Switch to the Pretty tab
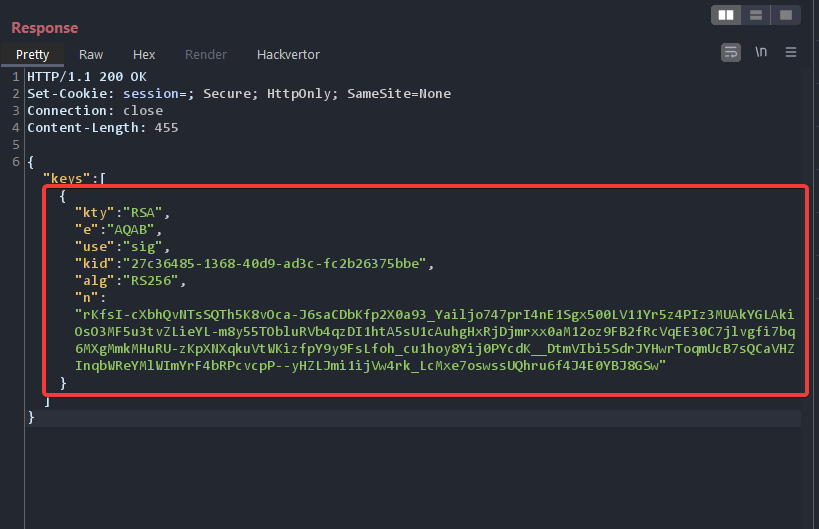This screenshot has width=819, height=529. click(32, 54)
